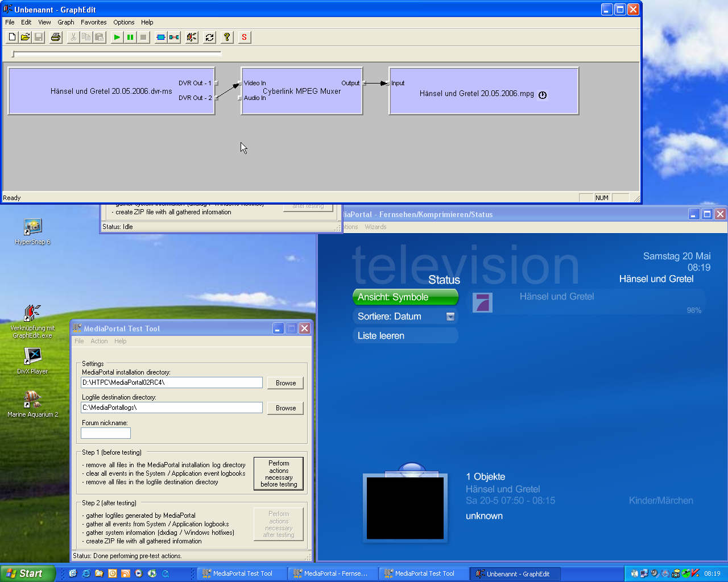Open the File menu in GraphEdit

pyautogui.click(x=10, y=22)
